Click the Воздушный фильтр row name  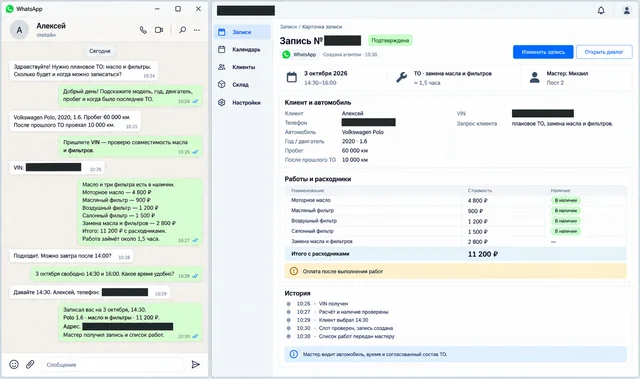click(x=314, y=221)
